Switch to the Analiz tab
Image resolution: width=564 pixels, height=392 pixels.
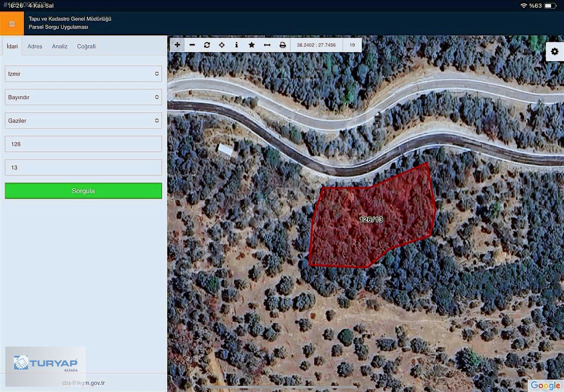[60, 46]
